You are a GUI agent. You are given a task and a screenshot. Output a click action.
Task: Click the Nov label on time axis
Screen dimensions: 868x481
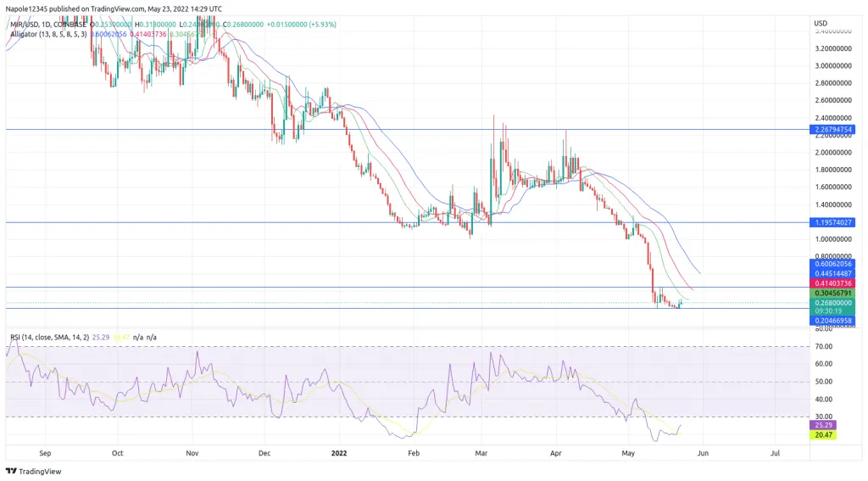coord(192,453)
